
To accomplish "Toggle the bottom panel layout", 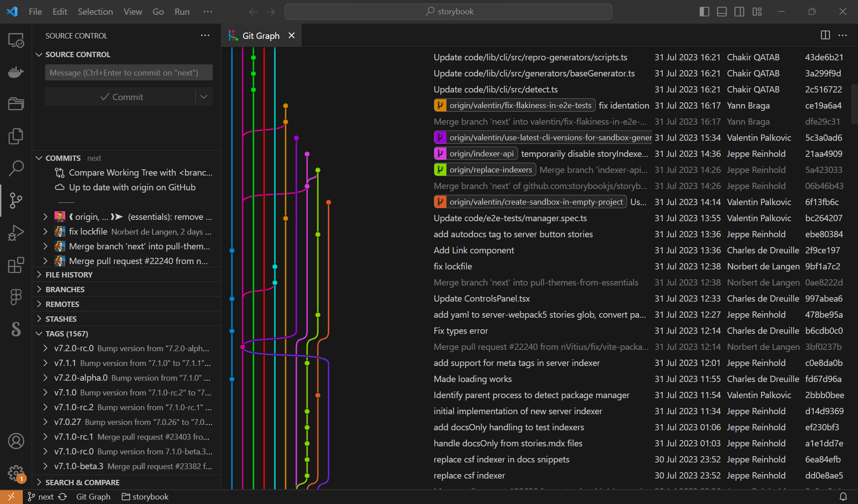I will pyautogui.click(x=722, y=12).
